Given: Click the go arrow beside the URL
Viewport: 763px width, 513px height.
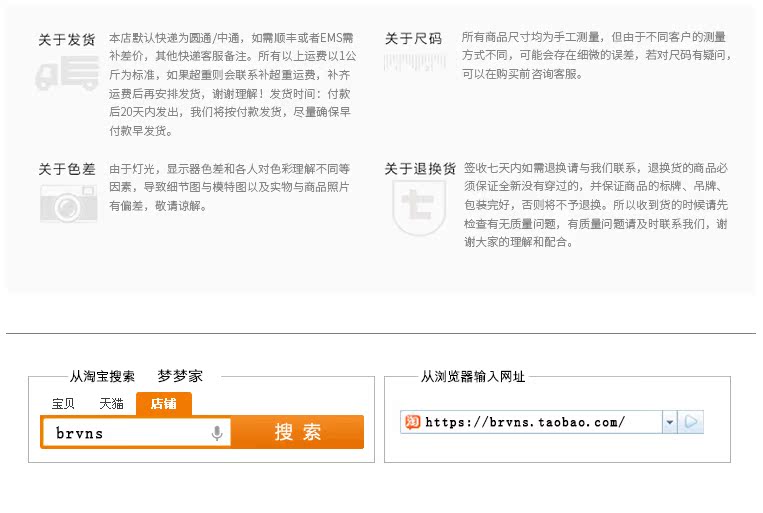Looking at the screenshot, I should 691,422.
